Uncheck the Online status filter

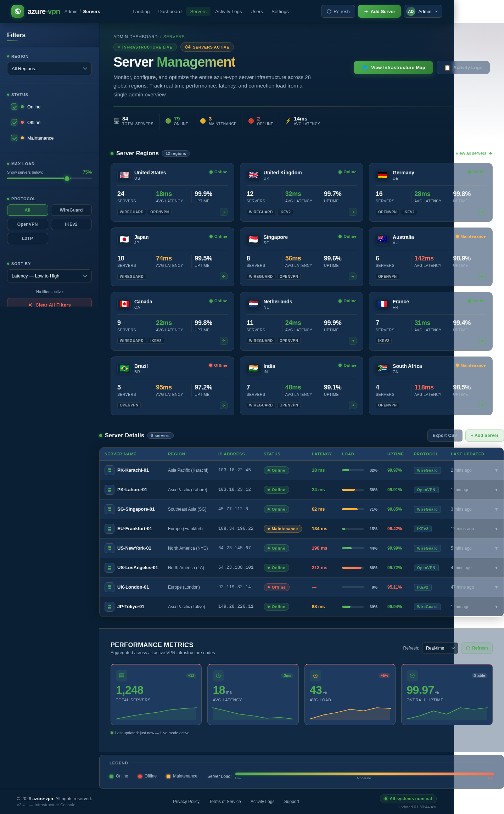pyautogui.click(x=14, y=107)
